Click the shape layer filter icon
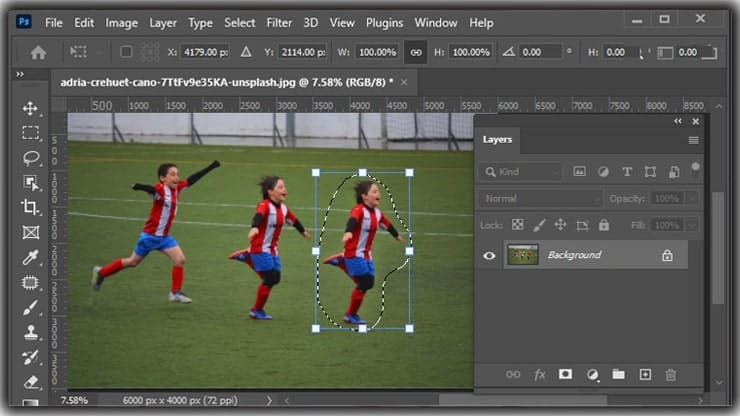740x416 pixels. point(650,172)
